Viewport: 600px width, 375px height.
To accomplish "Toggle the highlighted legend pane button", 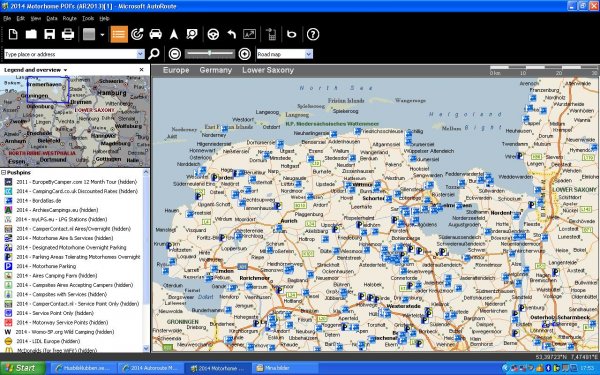I will pyautogui.click(x=119, y=34).
